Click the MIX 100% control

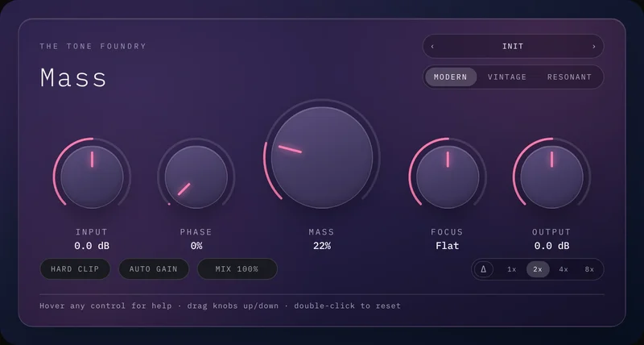(237, 269)
